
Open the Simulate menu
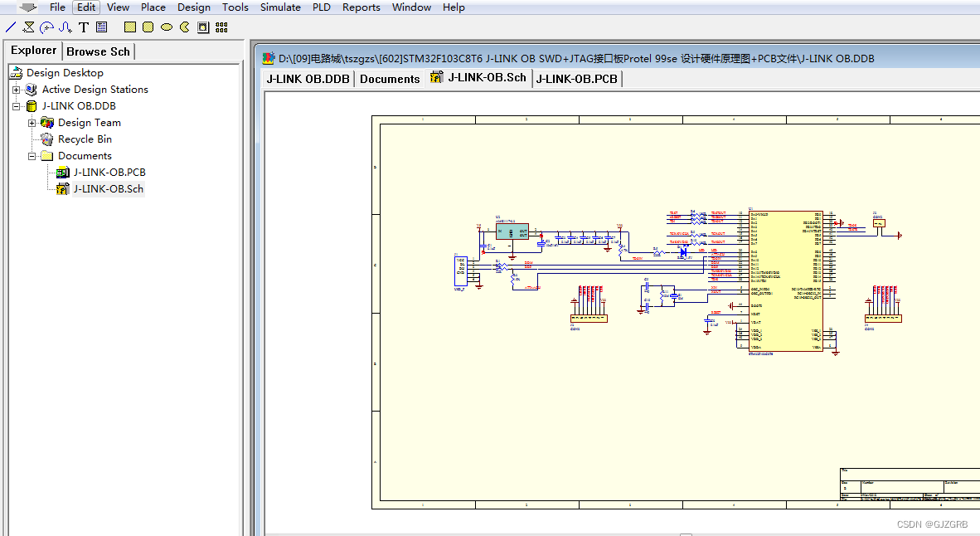pyautogui.click(x=280, y=7)
